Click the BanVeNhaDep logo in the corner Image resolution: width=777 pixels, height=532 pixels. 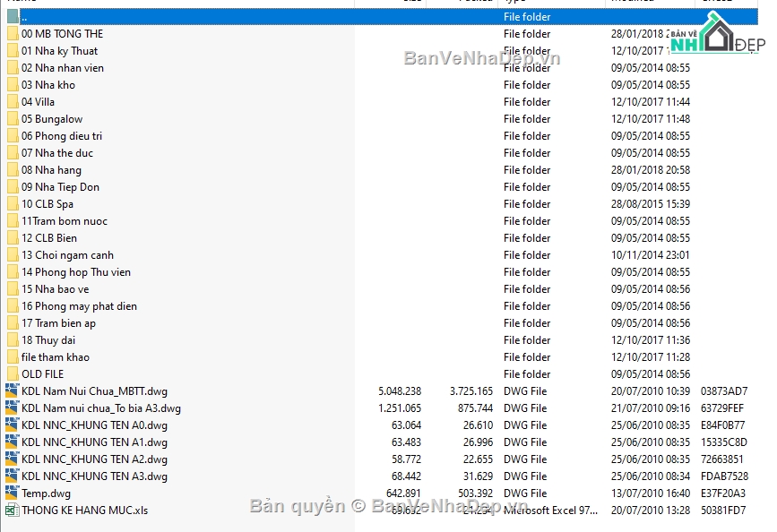723,38
